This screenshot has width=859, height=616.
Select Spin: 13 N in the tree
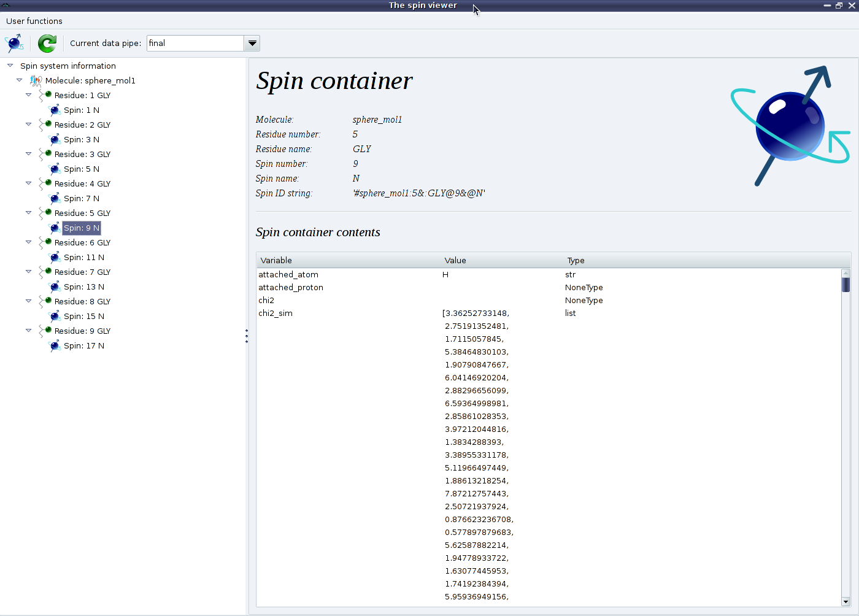coord(84,287)
